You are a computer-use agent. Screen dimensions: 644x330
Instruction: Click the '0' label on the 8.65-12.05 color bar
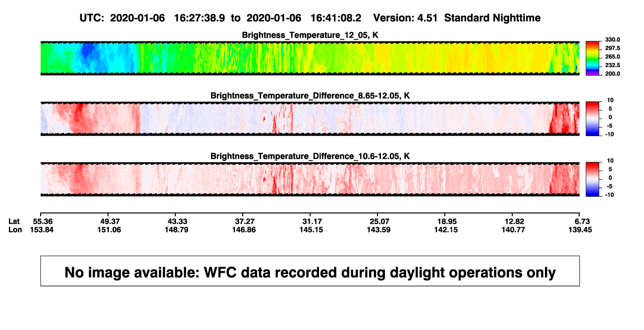tap(610, 117)
